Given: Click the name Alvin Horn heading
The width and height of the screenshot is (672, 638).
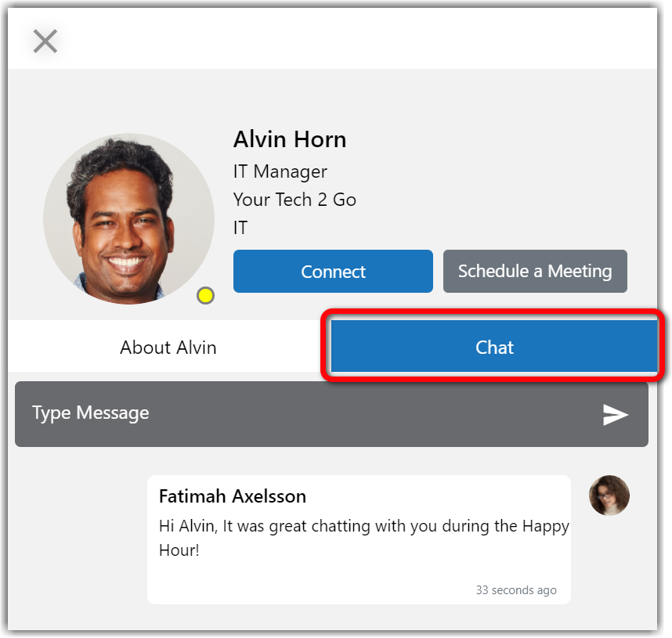Looking at the screenshot, I should (x=290, y=139).
